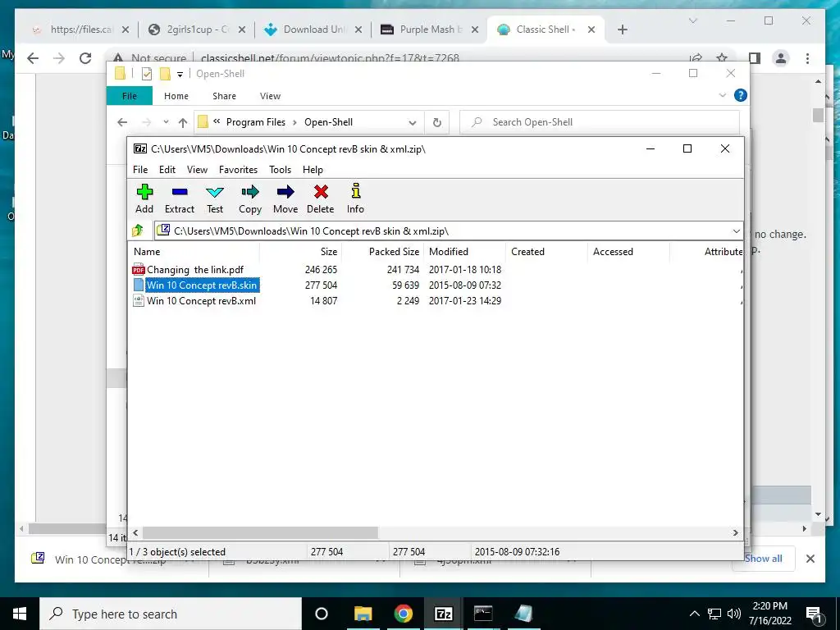Click the file icon of Win 10 Concept revB.skin
Screen dimensions: 840x630
coord(139,285)
